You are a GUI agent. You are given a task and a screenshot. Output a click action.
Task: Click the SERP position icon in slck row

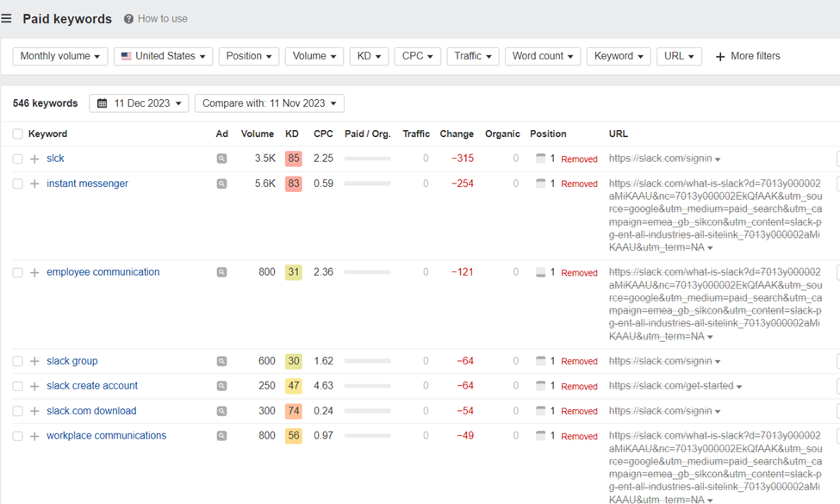coord(540,158)
